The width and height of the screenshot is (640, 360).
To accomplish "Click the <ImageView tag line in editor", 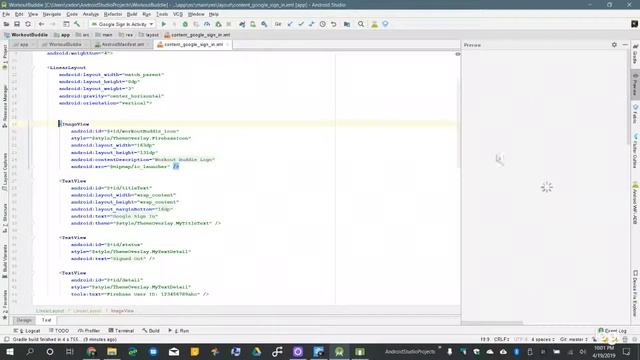I will point(74,124).
